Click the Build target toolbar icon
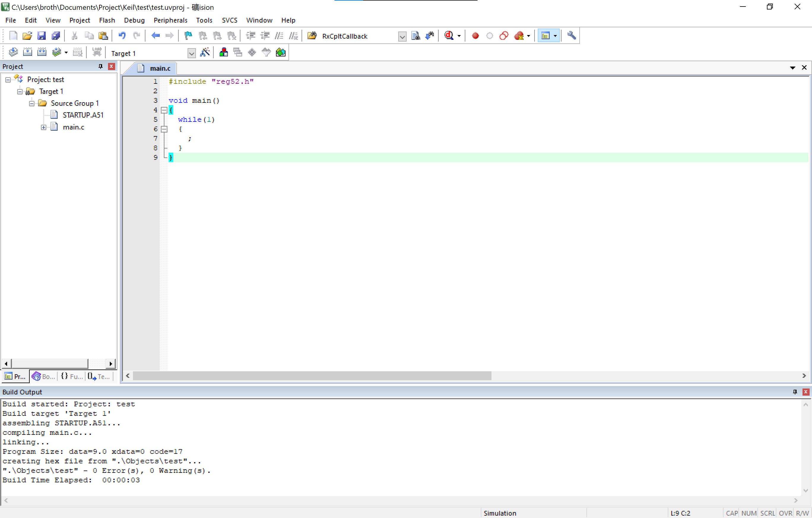 point(27,52)
